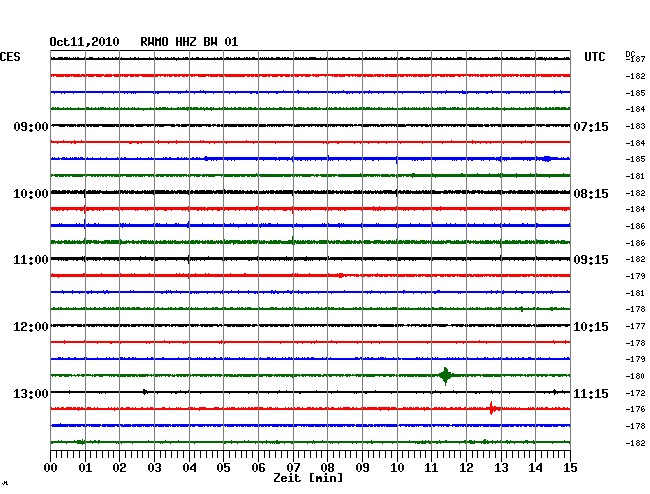Click the DC offset value -180

pyautogui.click(x=635, y=376)
